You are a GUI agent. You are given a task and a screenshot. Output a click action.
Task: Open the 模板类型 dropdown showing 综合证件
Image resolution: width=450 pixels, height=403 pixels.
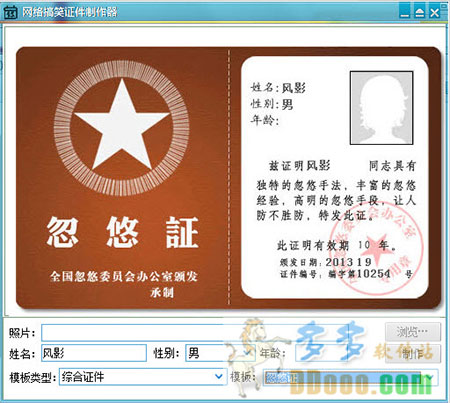tap(143, 377)
